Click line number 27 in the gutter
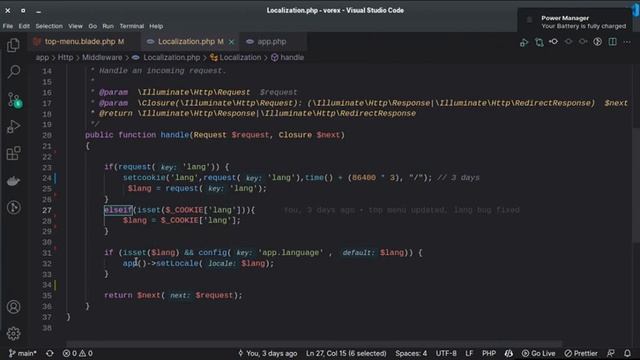Image resolution: width=640 pixels, height=360 pixels. (x=47, y=210)
